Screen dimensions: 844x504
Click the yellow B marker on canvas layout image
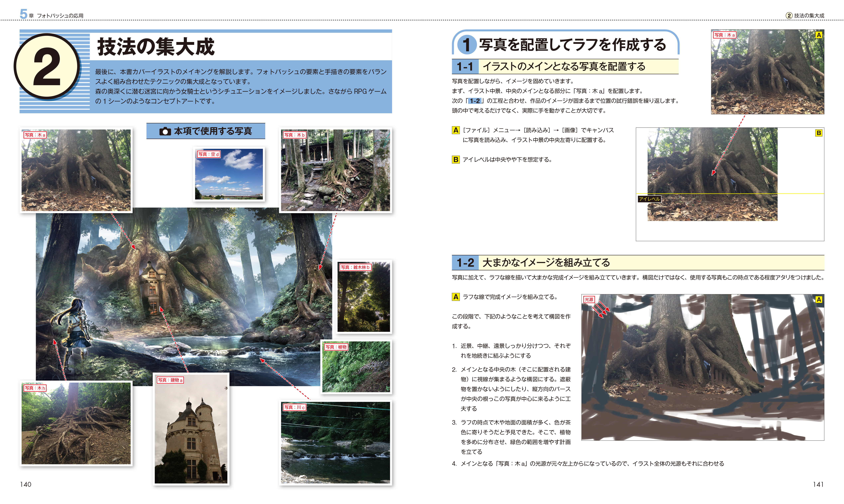point(819,133)
